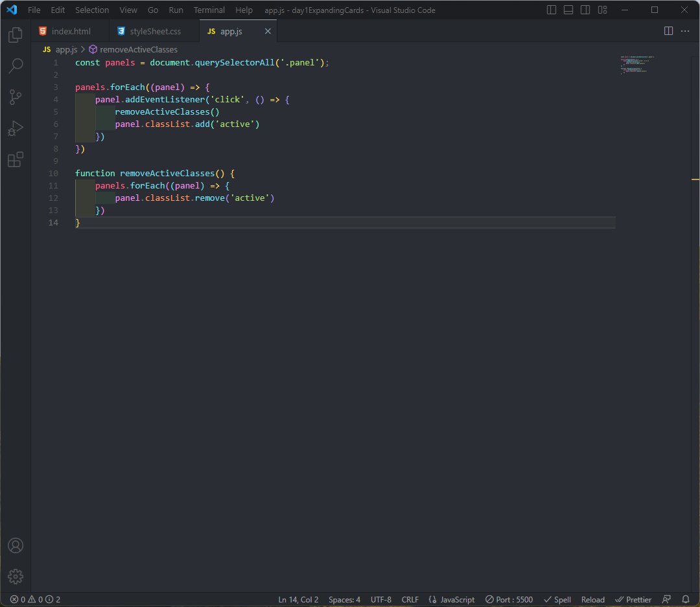The height and width of the screenshot is (607, 700).
Task: Toggle the secondary side bar layout icon
Action: [x=585, y=10]
